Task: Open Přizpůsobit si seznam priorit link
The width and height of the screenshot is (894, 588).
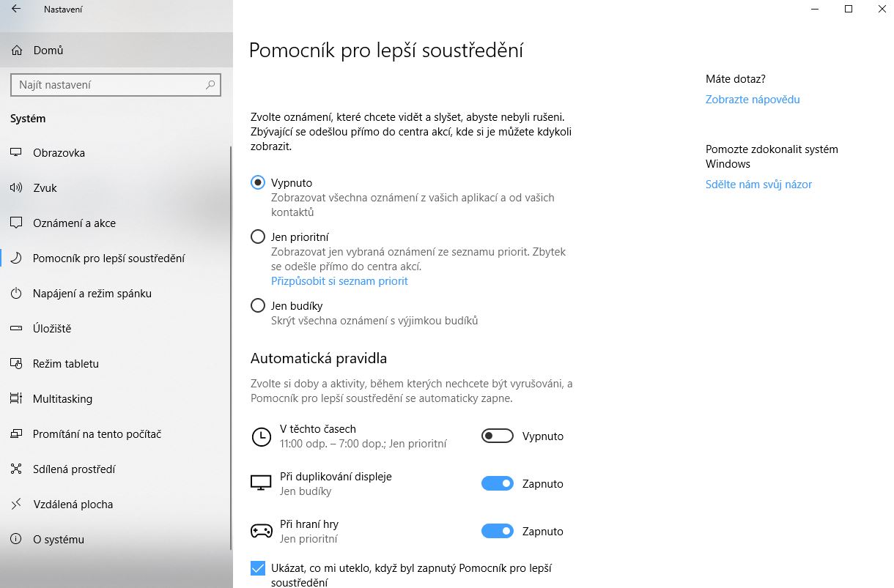Action: [339, 281]
